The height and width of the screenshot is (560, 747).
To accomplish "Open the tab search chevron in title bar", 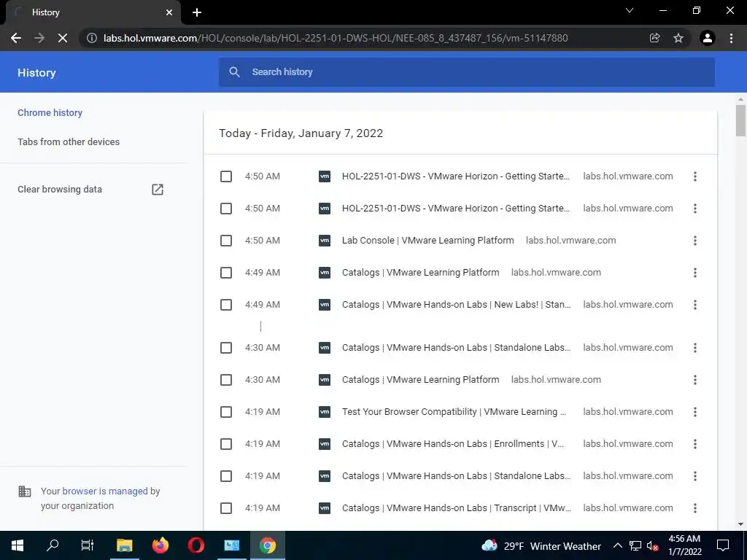I will coord(630,10).
